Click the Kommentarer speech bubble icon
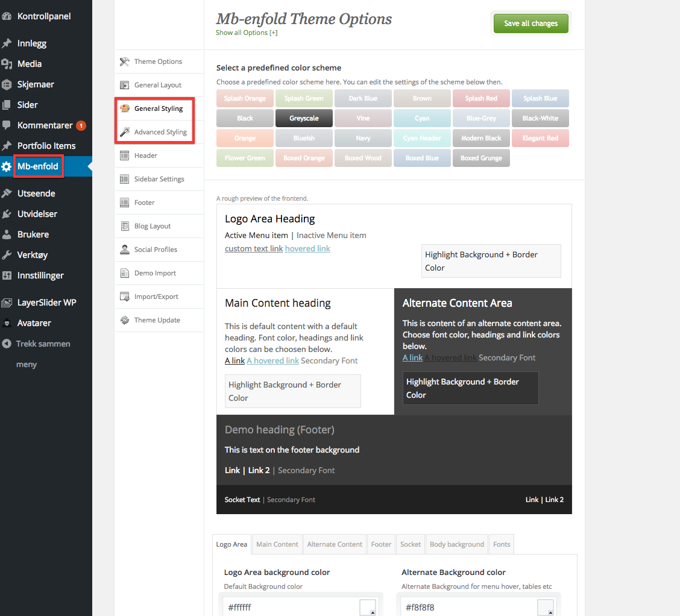Screen dimensions: 680x616 tap(7, 125)
